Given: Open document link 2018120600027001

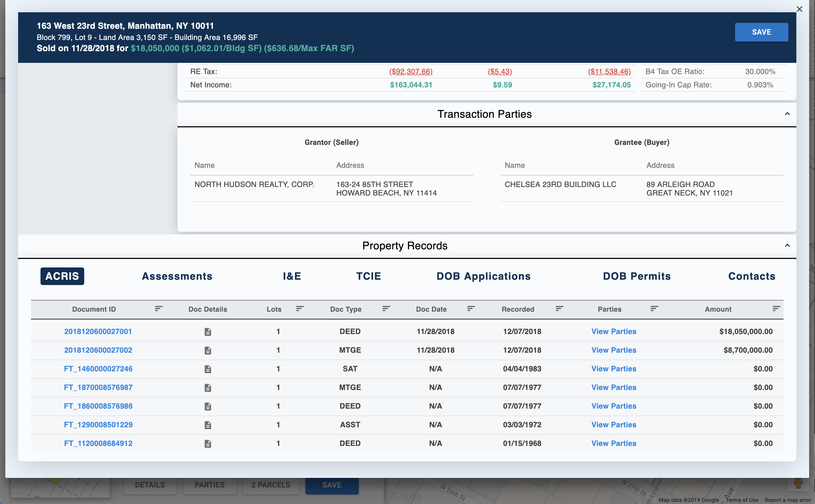Looking at the screenshot, I should (x=98, y=331).
